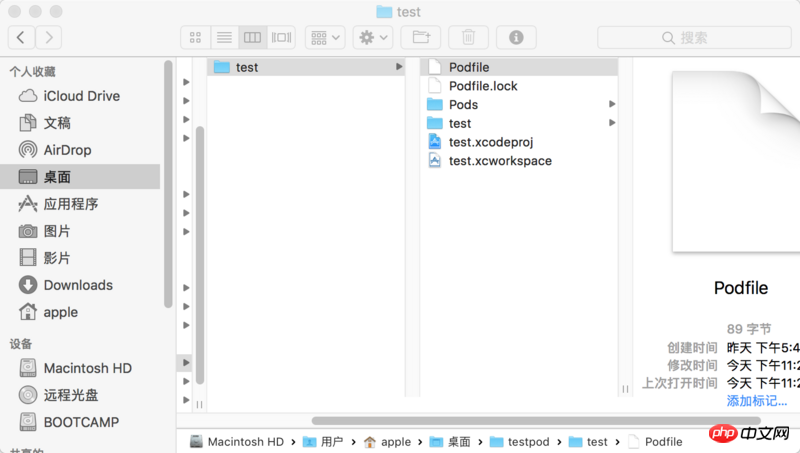
Task: Click the trash delete toolbar icon
Action: coord(468,37)
